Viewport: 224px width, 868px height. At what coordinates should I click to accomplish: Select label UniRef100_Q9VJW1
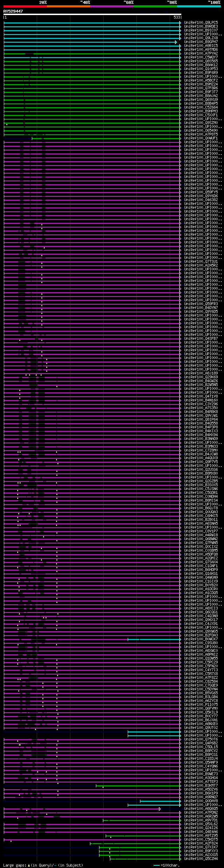tap(201, 415)
